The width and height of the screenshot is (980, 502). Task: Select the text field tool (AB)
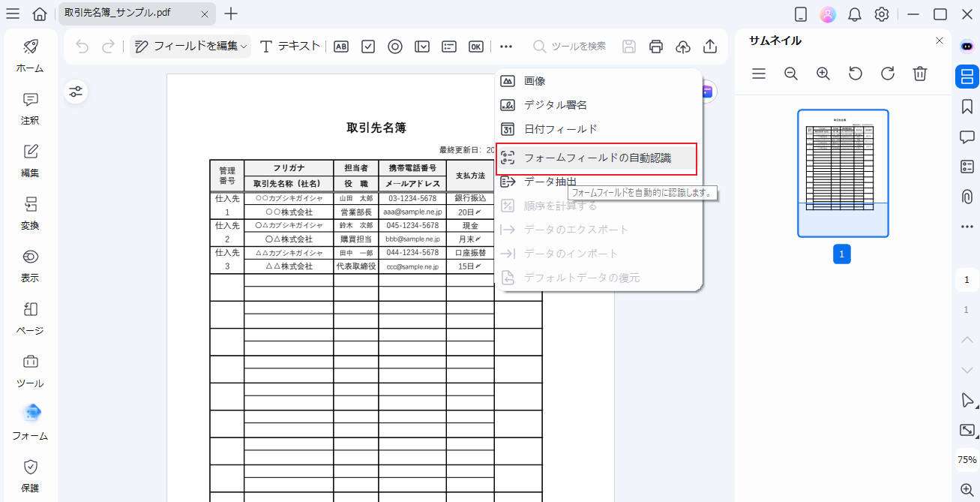[x=340, y=46]
